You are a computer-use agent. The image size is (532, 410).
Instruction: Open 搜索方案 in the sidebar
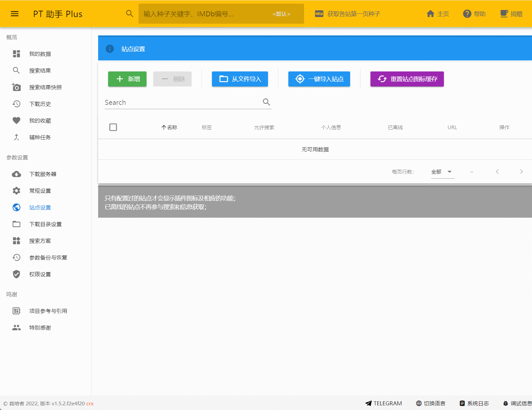[45, 241]
